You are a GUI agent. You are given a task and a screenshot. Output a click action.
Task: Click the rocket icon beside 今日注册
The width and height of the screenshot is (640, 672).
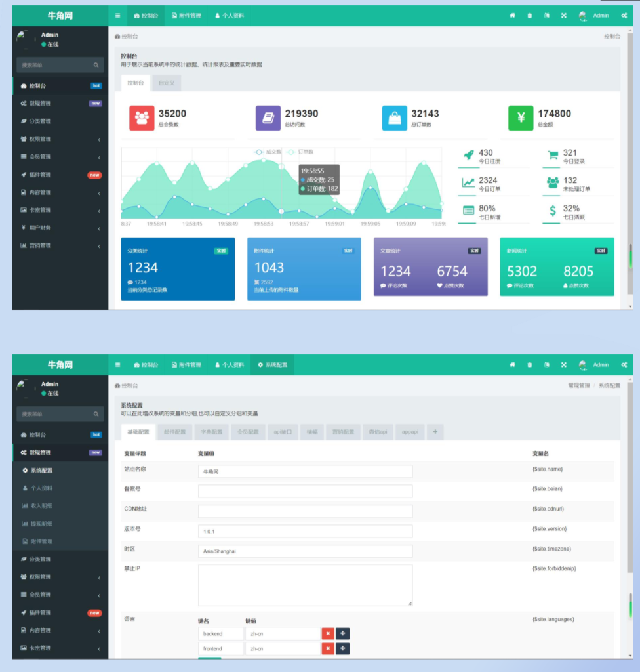[468, 156]
